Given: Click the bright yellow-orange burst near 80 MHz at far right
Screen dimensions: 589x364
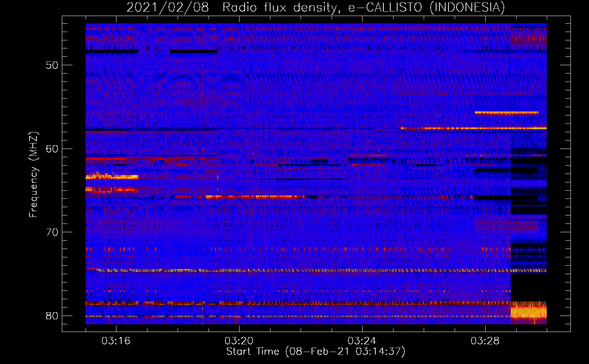Looking at the screenshot, I should 529,312.
